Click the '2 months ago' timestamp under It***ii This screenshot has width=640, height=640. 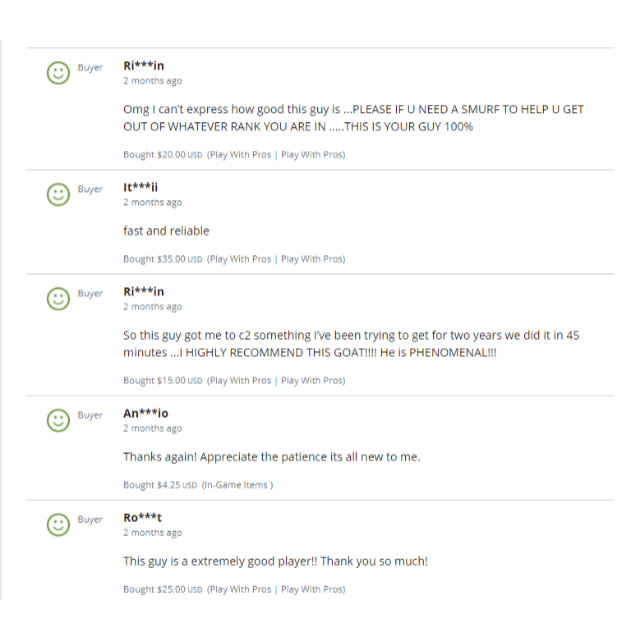click(x=153, y=202)
